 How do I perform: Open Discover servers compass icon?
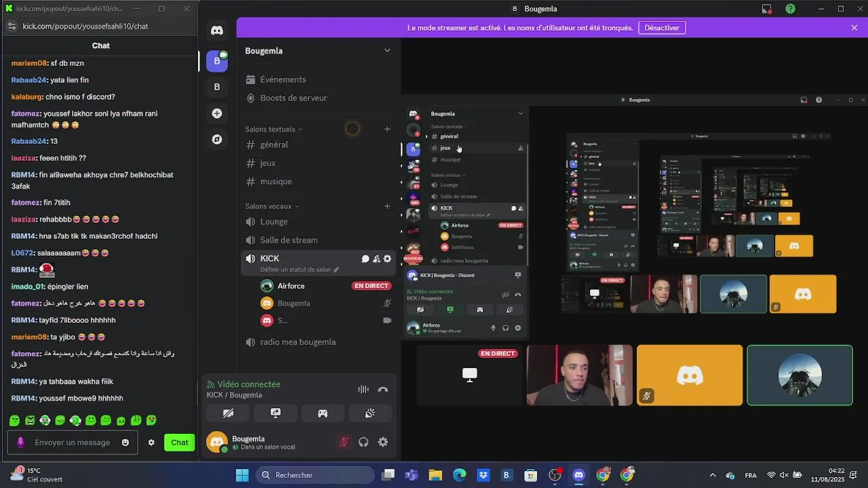(x=217, y=140)
